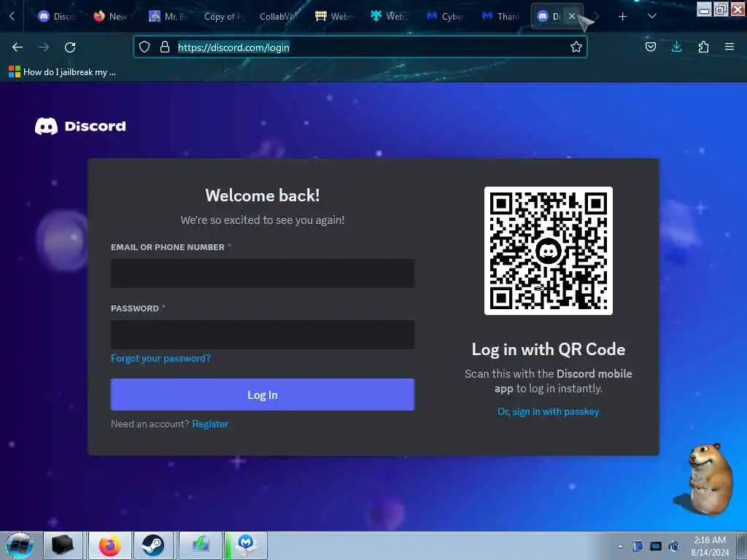Switch to the Thank tab

(x=500, y=17)
